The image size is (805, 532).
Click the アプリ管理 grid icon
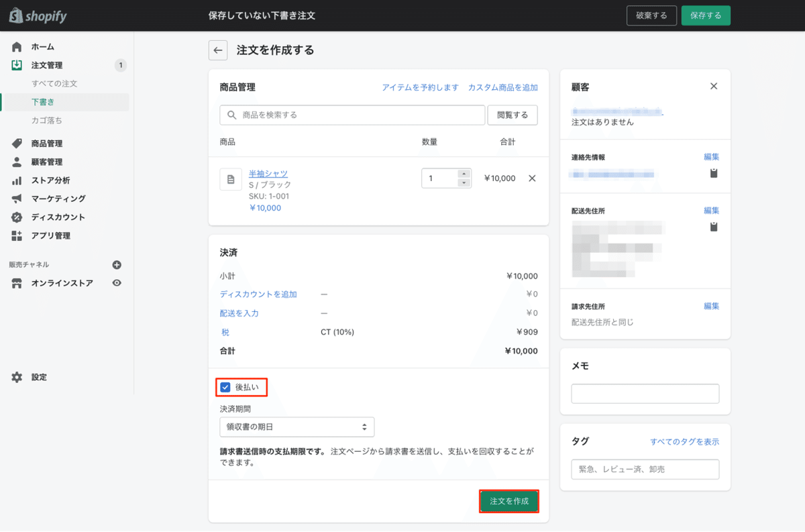click(x=17, y=235)
